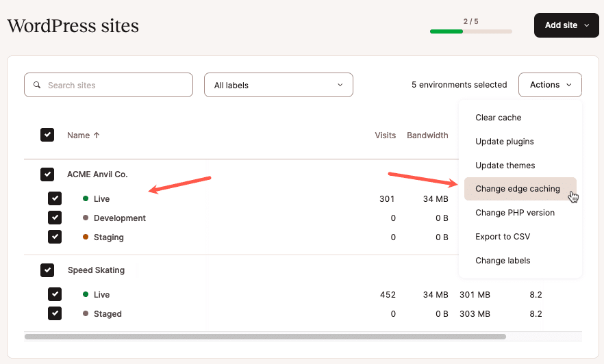
Task: Toggle the select-all checkbox in header
Action: coord(47,135)
